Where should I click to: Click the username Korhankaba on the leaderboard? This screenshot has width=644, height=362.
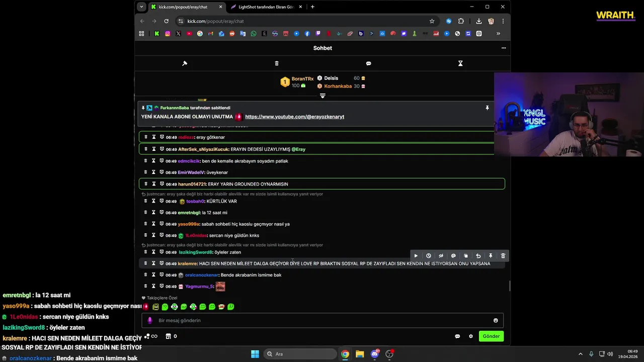[338, 86]
